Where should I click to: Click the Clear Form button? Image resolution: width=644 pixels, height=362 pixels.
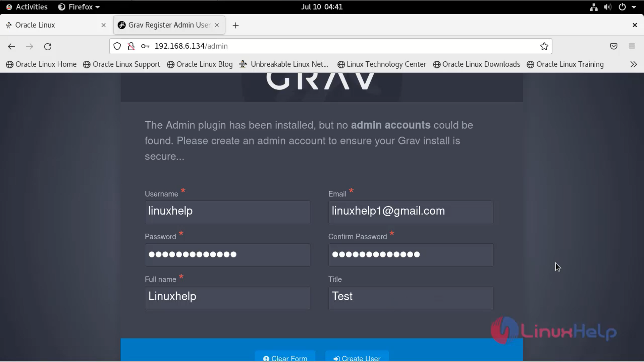pos(285,357)
